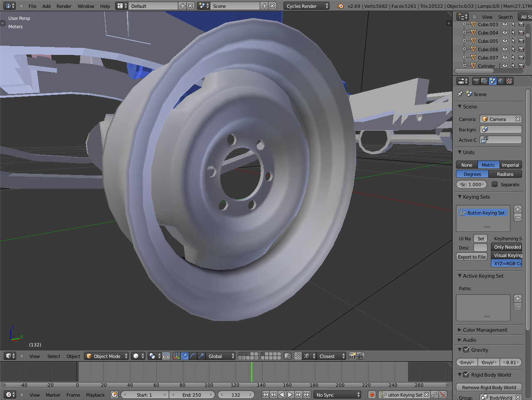Jump to the last frame of timeline

click(307, 395)
